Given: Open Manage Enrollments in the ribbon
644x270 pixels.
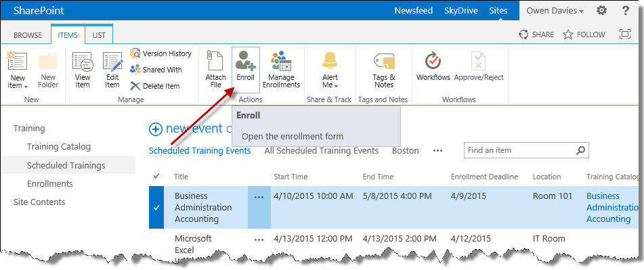Looking at the screenshot, I should coord(281,70).
